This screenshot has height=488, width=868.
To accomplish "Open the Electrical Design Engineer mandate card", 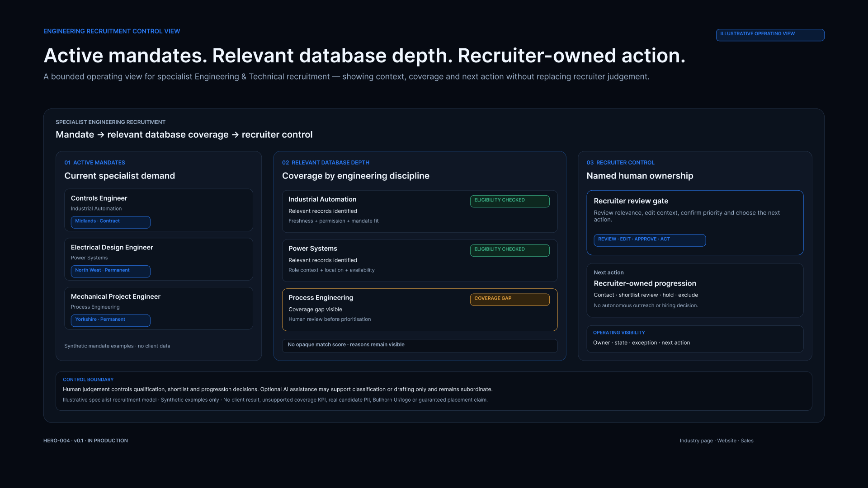I will (159, 259).
